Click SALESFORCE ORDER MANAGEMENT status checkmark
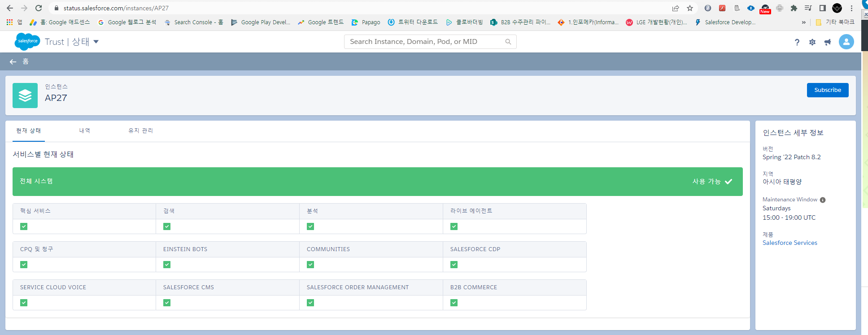Image resolution: width=868 pixels, height=335 pixels. pyautogui.click(x=310, y=303)
